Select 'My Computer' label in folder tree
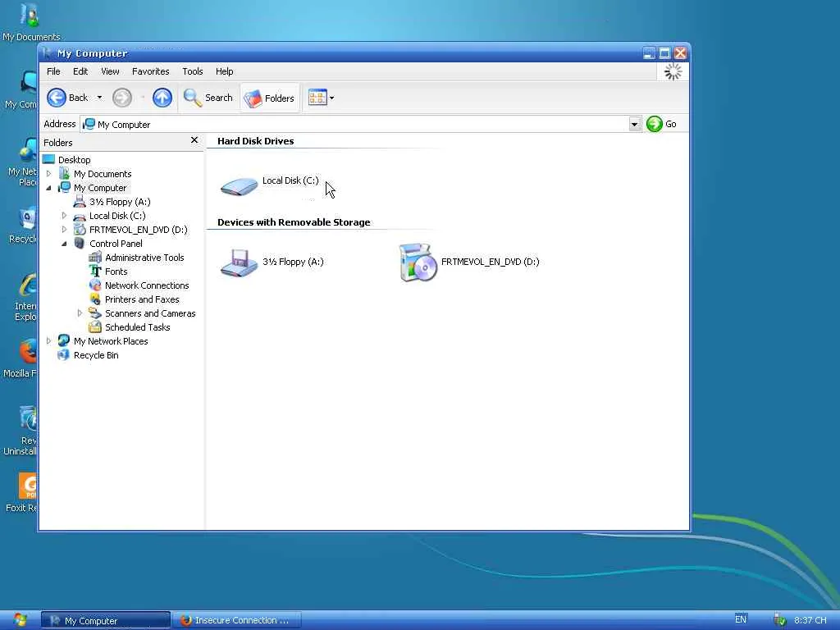Image resolution: width=840 pixels, height=630 pixels. coord(100,188)
